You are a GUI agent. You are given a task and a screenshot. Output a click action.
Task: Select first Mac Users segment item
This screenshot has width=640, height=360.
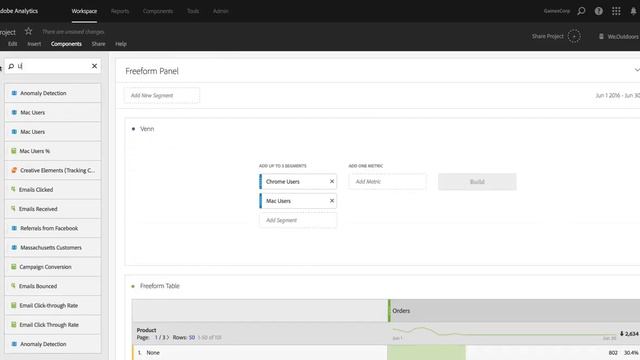point(53,112)
